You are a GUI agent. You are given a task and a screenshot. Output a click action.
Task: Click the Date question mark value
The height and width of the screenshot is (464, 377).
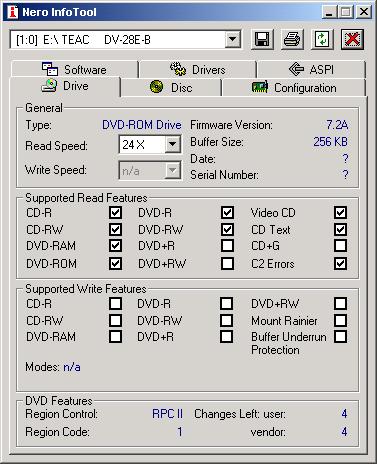tap(345, 159)
